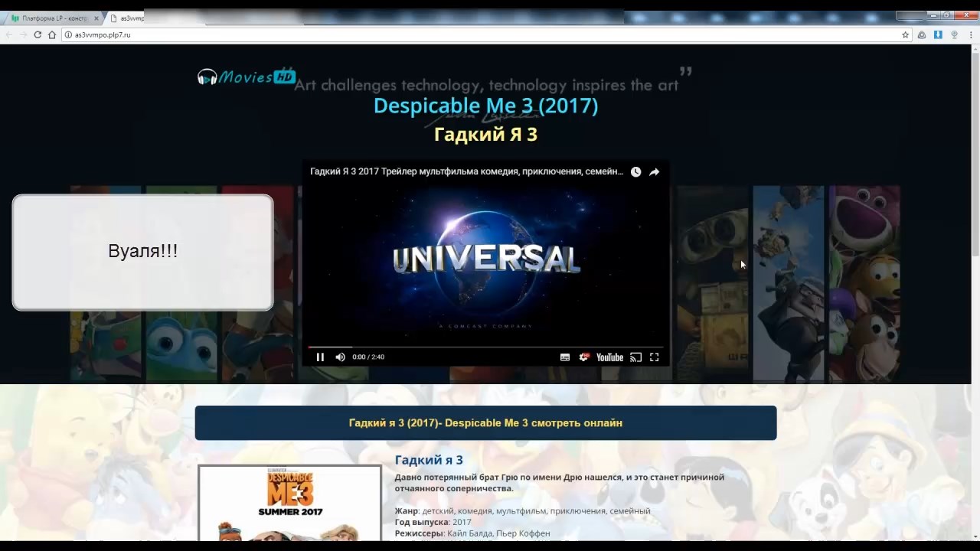Share the trailer video
This screenshot has width=980, height=551.
coord(655,172)
